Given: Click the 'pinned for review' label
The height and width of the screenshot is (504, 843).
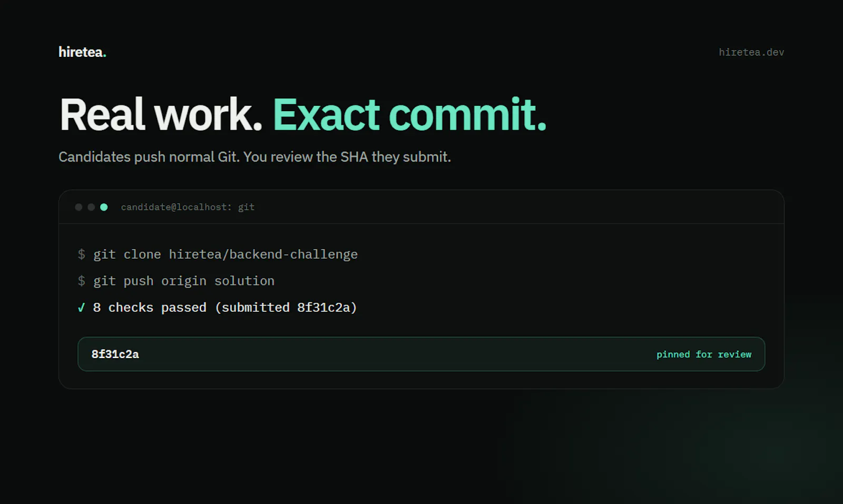Looking at the screenshot, I should click(x=704, y=354).
